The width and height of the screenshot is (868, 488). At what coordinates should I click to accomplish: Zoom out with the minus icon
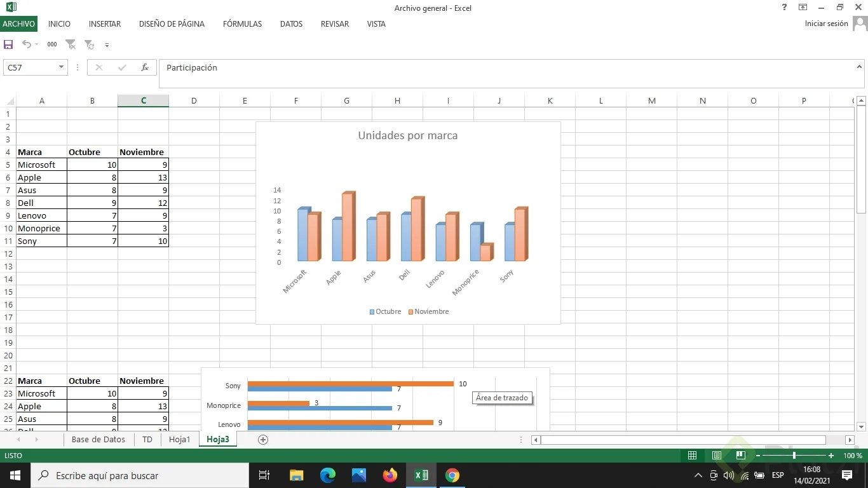(x=757, y=456)
